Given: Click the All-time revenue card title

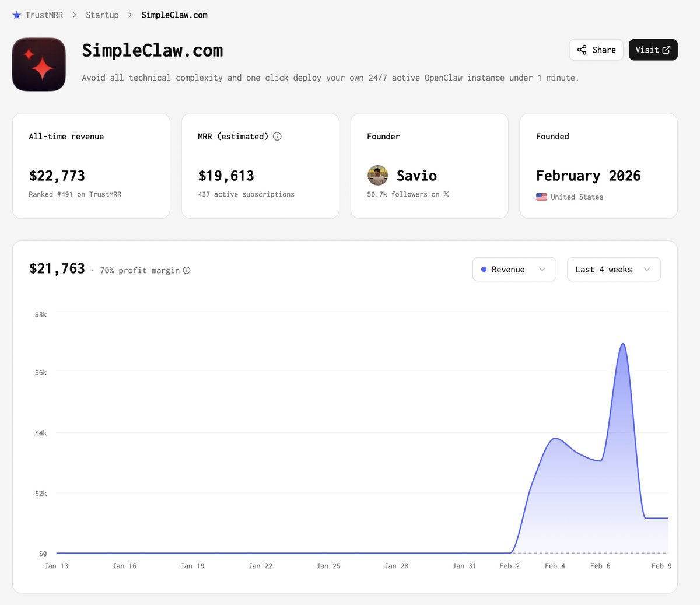Looking at the screenshot, I should [66, 137].
